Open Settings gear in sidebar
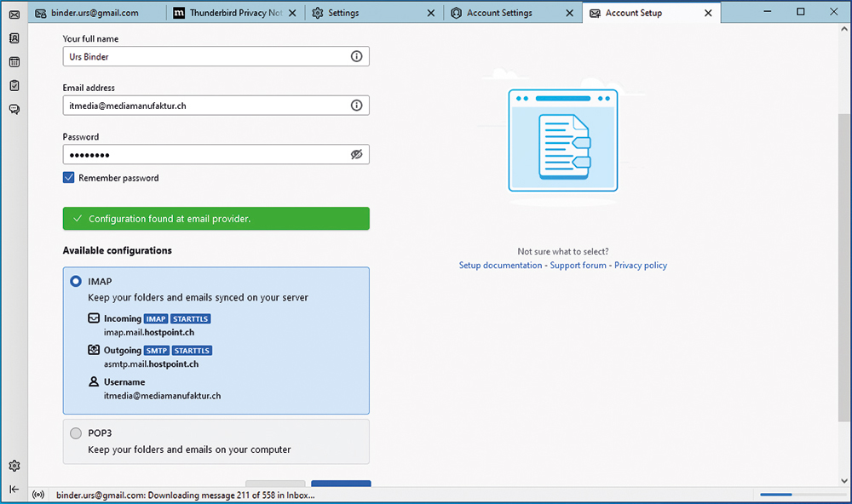852x504 pixels. tap(14, 466)
